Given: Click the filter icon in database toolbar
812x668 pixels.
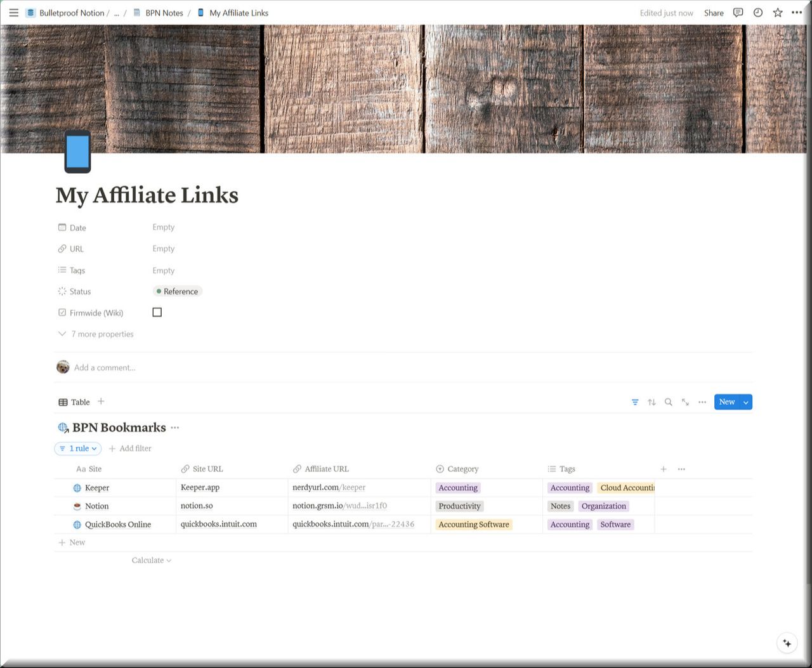Looking at the screenshot, I should click(635, 402).
